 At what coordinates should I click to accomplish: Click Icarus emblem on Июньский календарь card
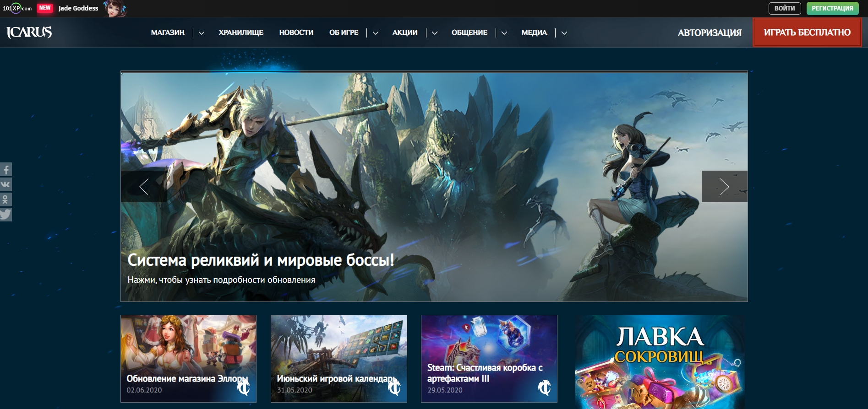pos(394,387)
